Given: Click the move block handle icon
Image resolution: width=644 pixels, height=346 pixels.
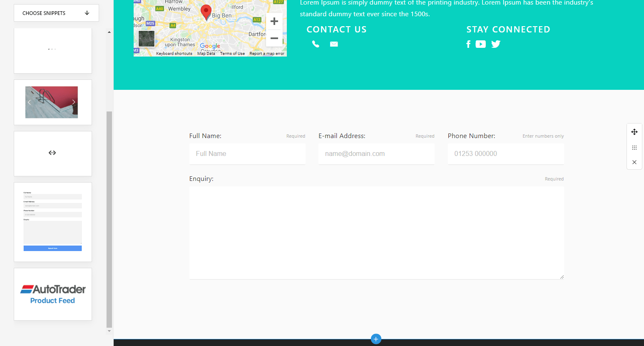Looking at the screenshot, I should pyautogui.click(x=634, y=132).
